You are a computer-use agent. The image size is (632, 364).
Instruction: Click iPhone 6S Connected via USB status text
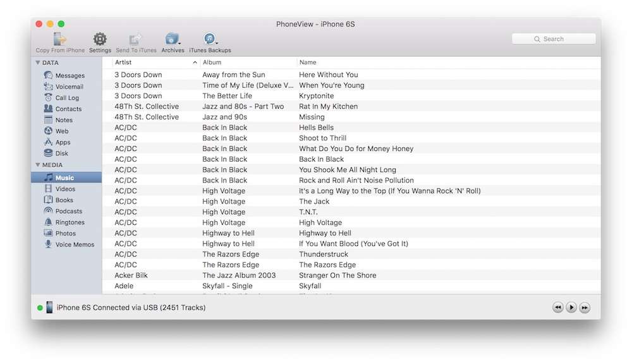click(131, 308)
